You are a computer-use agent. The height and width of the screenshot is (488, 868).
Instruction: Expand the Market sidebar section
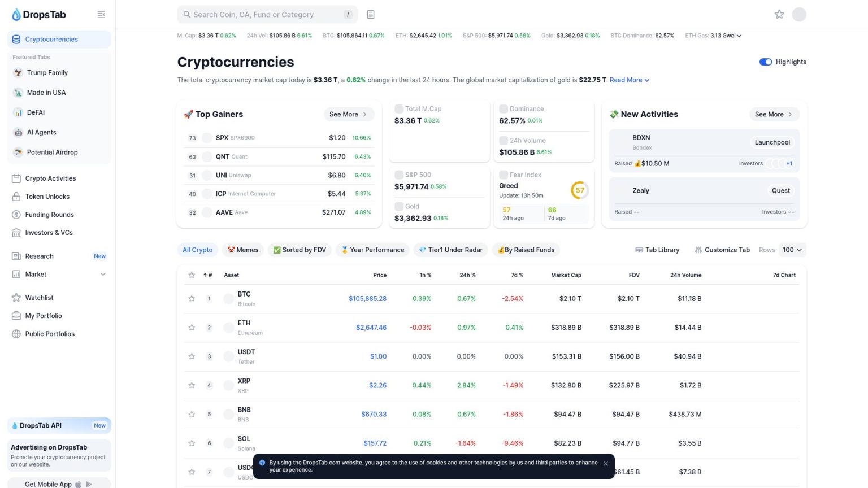pyautogui.click(x=103, y=274)
